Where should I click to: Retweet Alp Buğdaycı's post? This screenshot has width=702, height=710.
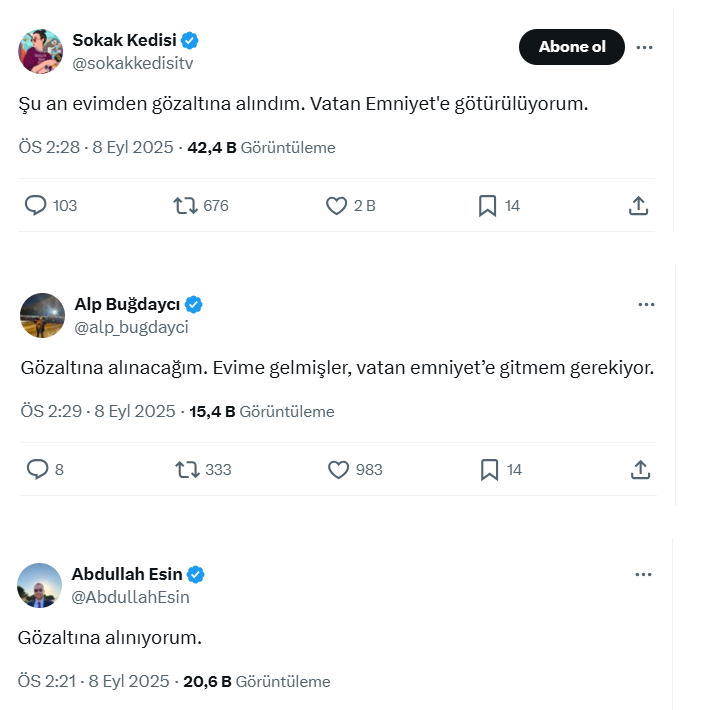[x=186, y=469]
